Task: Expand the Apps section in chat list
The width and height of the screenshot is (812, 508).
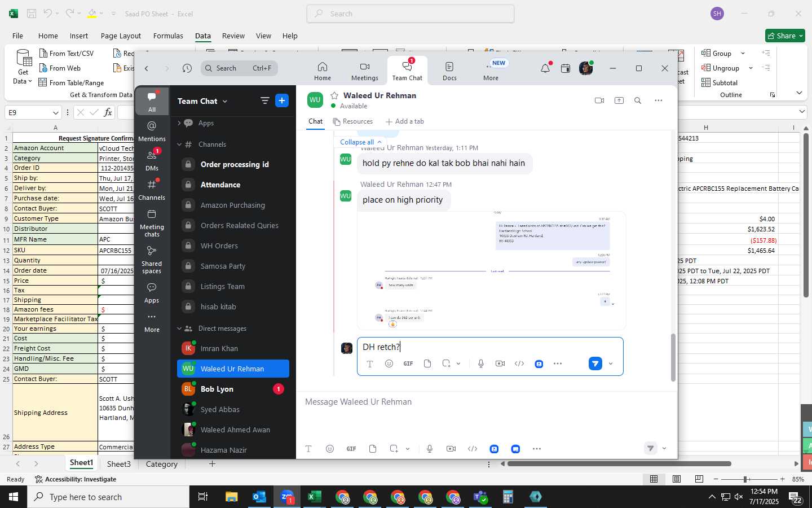Action: point(179,123)
